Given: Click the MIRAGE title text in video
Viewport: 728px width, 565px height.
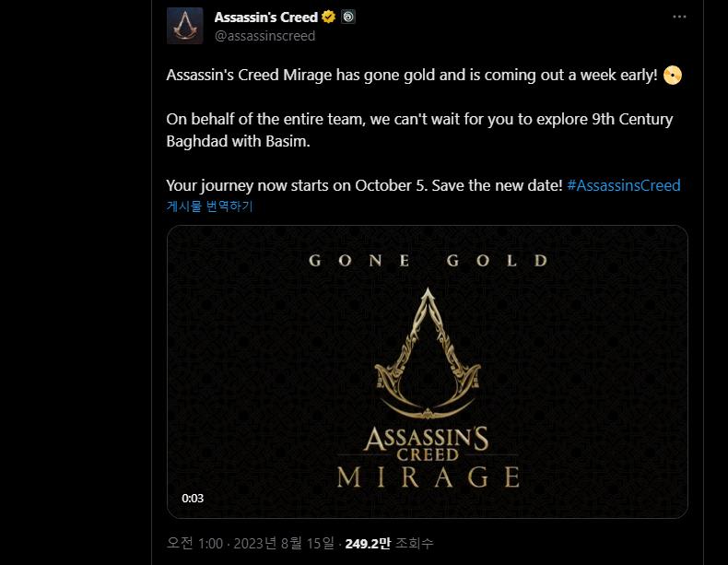Looking at the screenshot, I should [x=428, y=477].
